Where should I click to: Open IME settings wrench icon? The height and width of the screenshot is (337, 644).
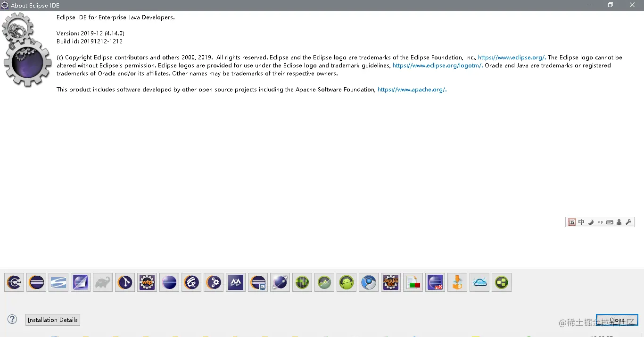[628, 222]
